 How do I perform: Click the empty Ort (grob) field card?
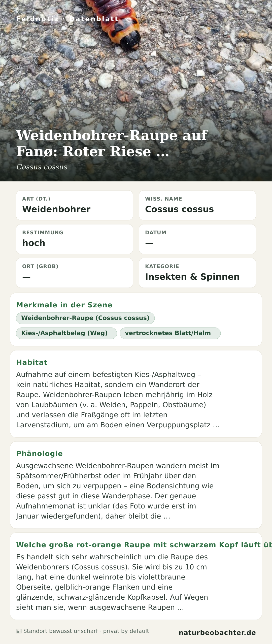(x=75, y=273)
